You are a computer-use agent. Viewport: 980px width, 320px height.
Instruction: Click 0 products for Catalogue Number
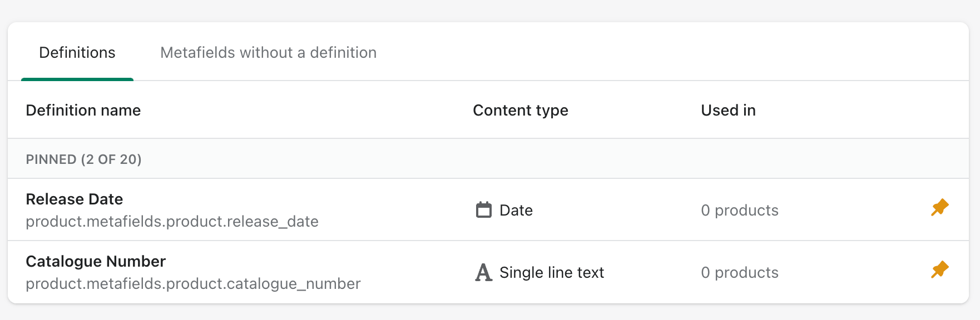click(x=739, y=272)
